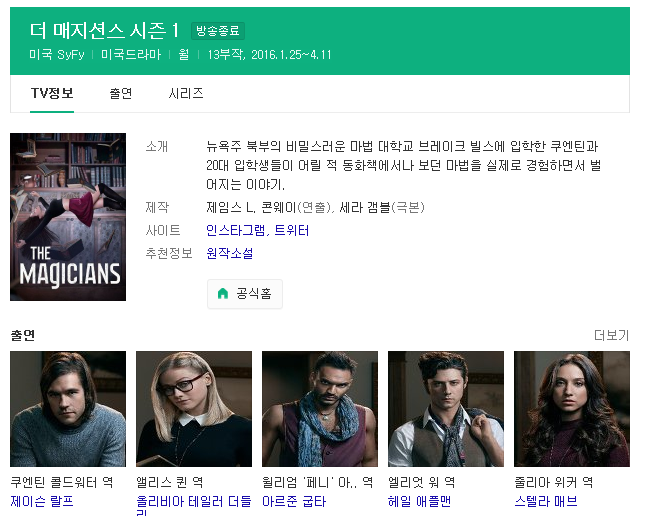Click the home icon in 공식홈 button
The image size is (646, 516).
[x=223, y=294]
